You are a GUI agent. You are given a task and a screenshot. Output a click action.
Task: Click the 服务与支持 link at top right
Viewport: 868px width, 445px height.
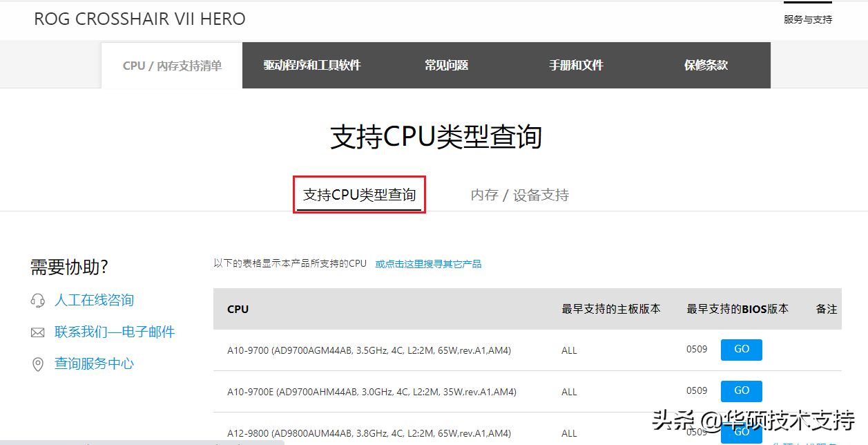coord(808,19)
